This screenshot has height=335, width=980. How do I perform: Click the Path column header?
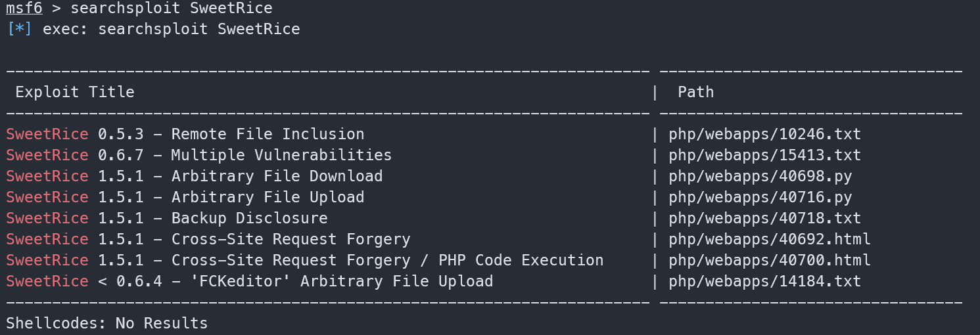click(695, 92)
